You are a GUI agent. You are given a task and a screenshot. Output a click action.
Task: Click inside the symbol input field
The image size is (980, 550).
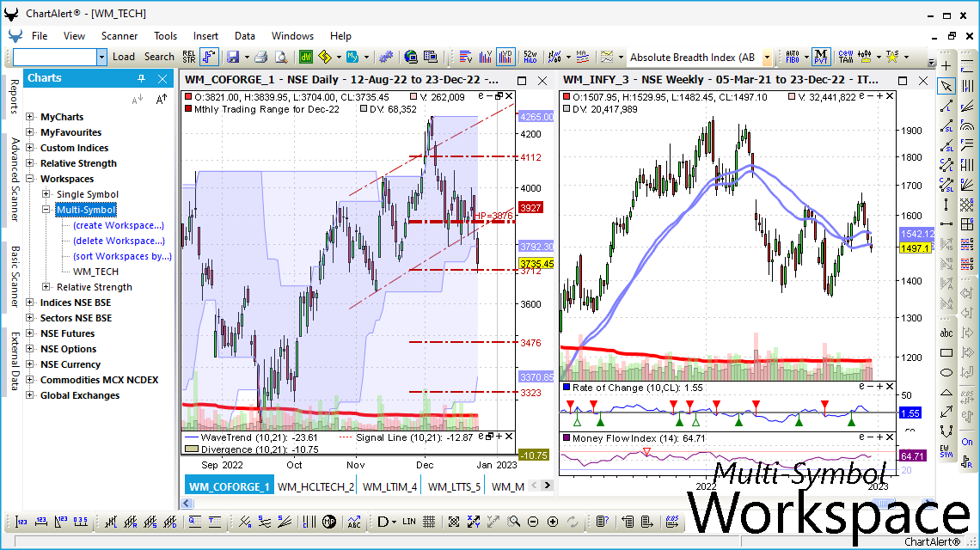pyautogui.click(x=55, y=58)
